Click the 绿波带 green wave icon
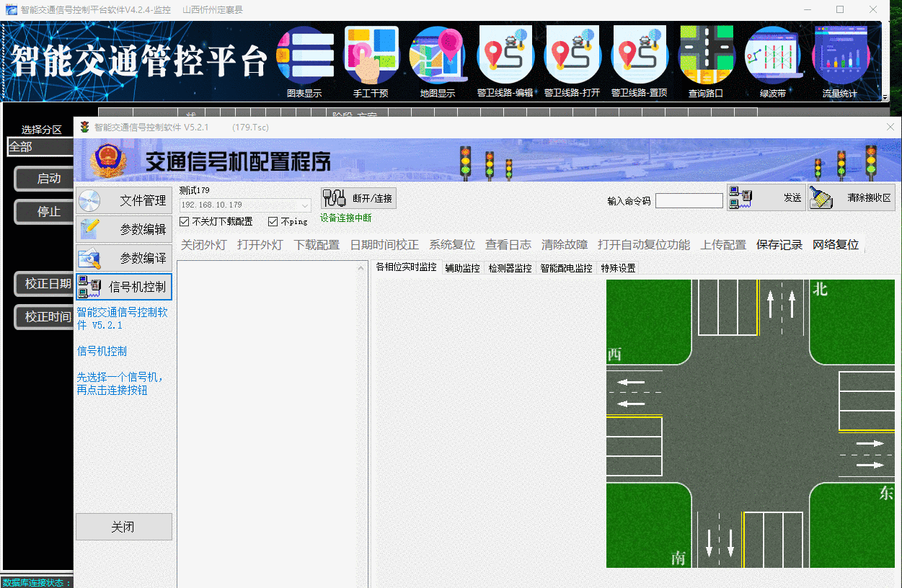 click(x=773, y=56)
